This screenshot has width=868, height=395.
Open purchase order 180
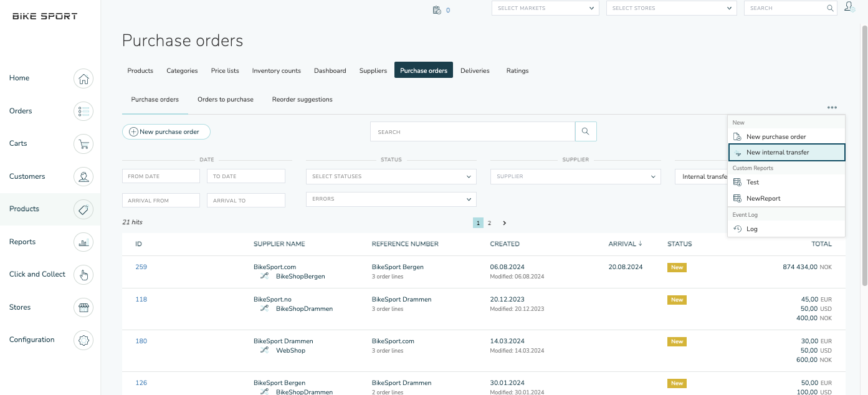(141, 341)
